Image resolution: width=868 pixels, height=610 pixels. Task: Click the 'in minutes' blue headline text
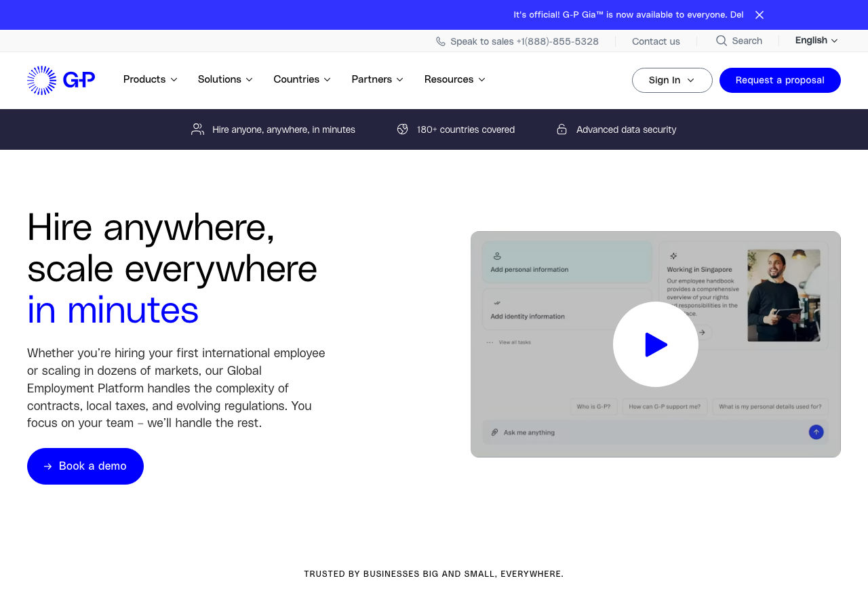pos(113,310)
